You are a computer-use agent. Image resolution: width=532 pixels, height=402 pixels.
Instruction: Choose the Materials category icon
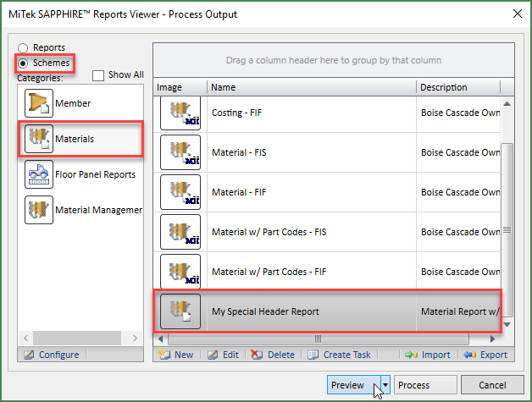[39, 139]
